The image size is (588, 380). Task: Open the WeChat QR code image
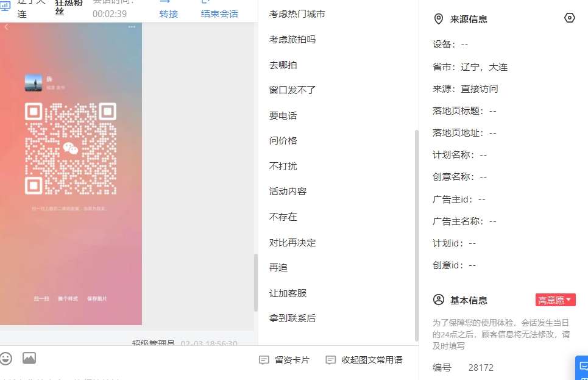click(71, 174)
